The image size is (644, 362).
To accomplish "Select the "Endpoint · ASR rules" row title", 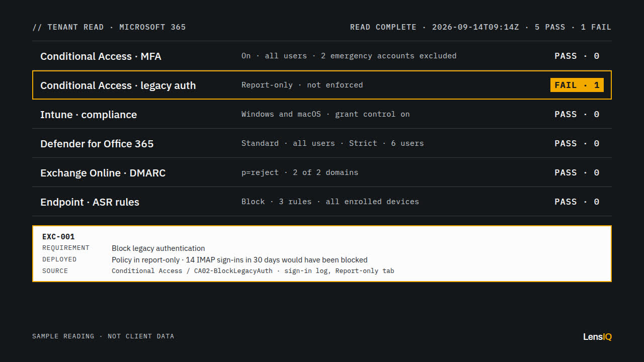I will 90,202.
